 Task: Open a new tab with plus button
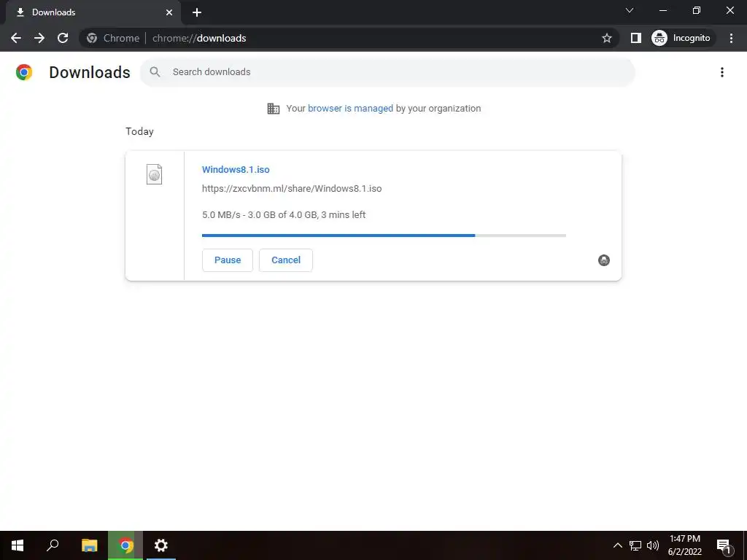197,12
